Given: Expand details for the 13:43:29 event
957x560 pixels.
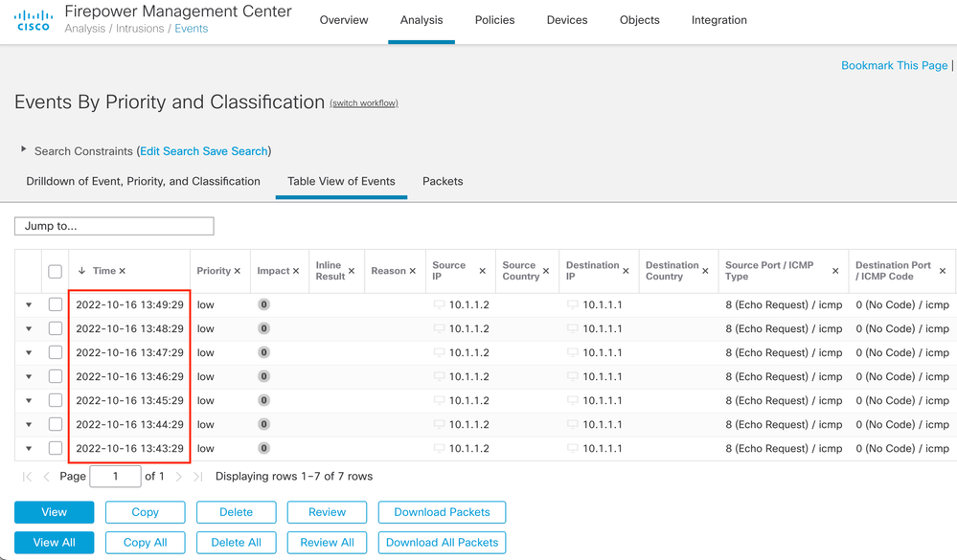Looking at the screenshot, I should pyautogui.click(x=29, y=448).
